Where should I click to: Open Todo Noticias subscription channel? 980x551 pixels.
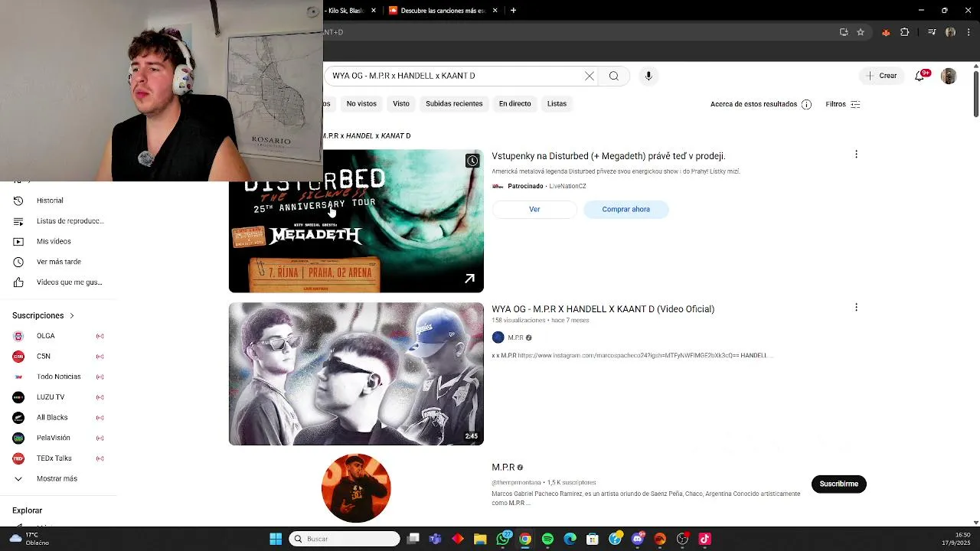pos(58,377)
